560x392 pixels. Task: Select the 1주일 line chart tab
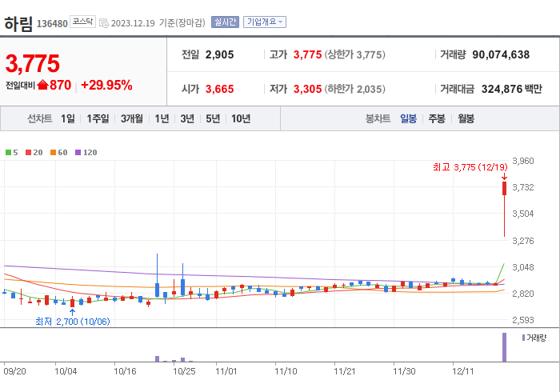[98, 118]
